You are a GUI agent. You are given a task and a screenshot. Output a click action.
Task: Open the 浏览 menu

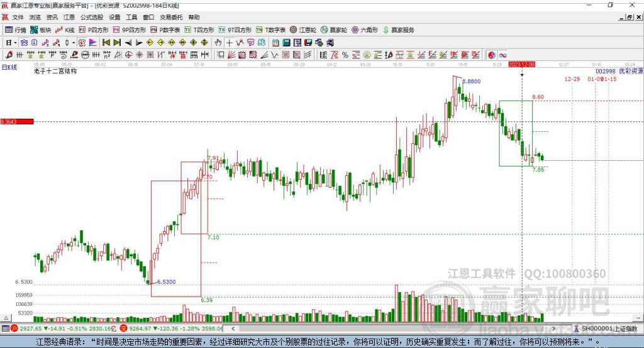[35, 17]
